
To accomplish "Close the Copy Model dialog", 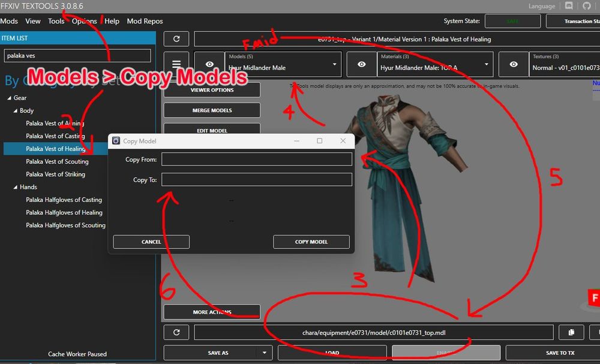I will (343, 141).
